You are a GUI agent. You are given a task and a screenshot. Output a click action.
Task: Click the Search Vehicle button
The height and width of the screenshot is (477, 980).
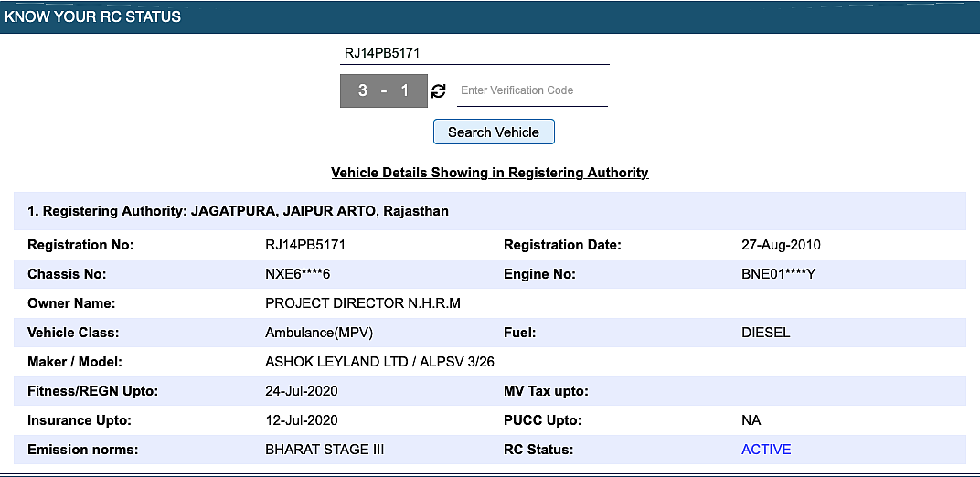(x=494, y=132)
